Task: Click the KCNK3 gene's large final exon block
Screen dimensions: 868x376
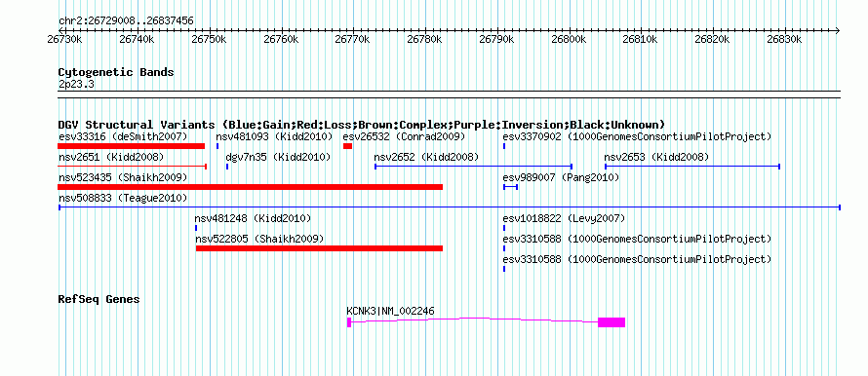Action: tap(612, 322)
